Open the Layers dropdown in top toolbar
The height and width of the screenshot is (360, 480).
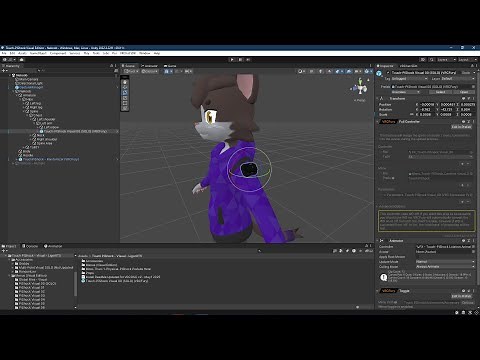tap(446, 60)
